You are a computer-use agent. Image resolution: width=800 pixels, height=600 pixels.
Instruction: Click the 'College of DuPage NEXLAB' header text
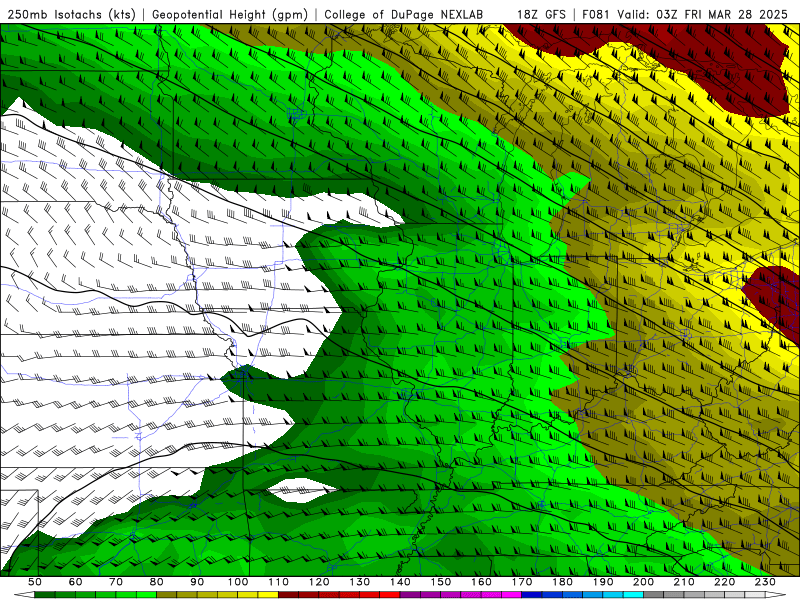click(x=404, y=14)
